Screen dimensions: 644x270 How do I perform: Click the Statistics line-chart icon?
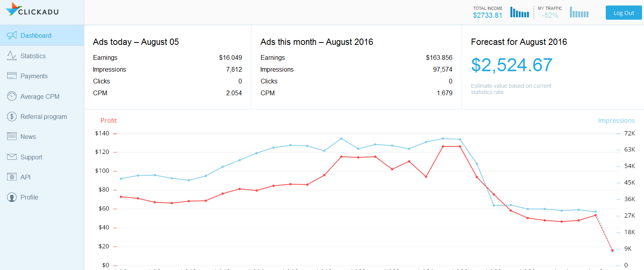12,56
